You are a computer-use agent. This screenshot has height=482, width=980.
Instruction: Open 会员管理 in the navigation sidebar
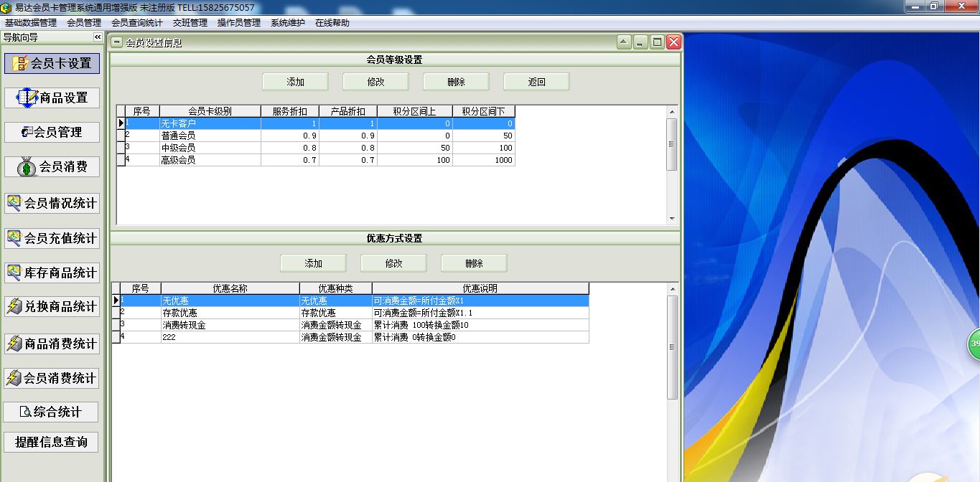52,132
